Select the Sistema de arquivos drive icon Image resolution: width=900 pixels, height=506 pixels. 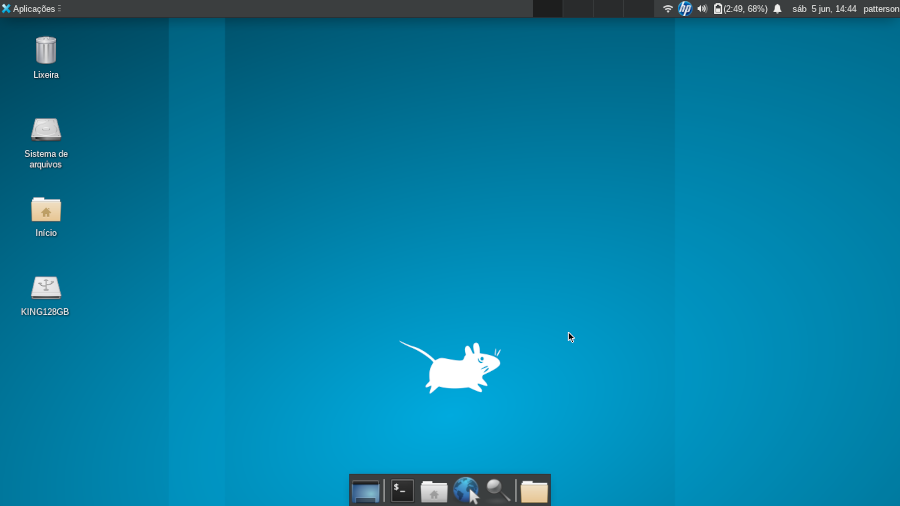[46, 130]
